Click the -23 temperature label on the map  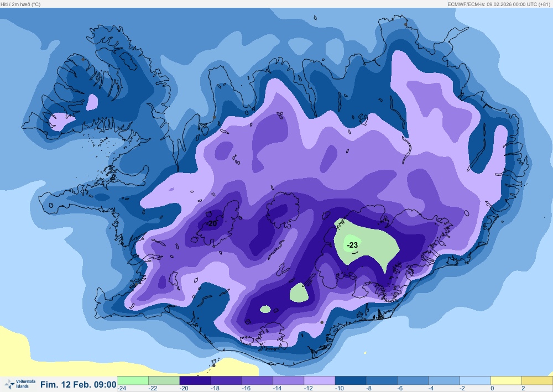click(352, 245)
